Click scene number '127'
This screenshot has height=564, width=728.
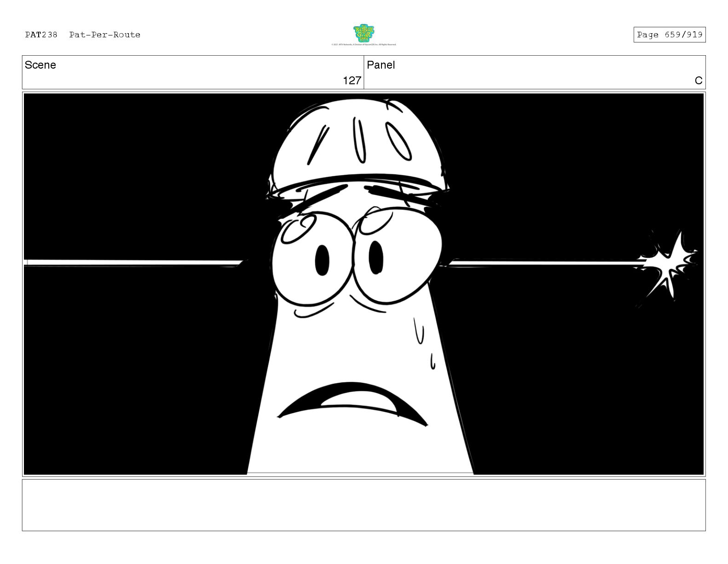pos(352,81)
